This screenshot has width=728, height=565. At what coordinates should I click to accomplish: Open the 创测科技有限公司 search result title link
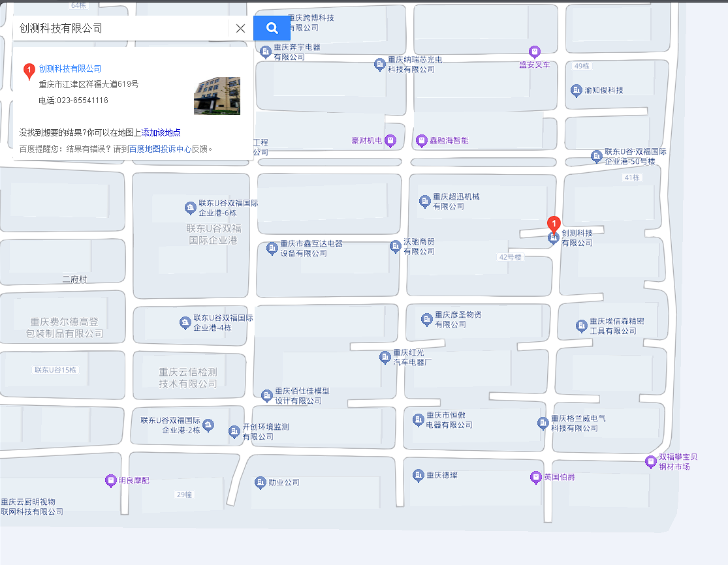pos(70,69)
